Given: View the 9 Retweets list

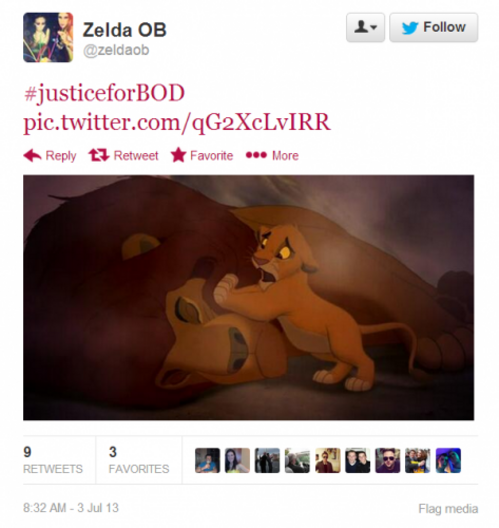Looking at the screenshot, I should tap(53, 460).
